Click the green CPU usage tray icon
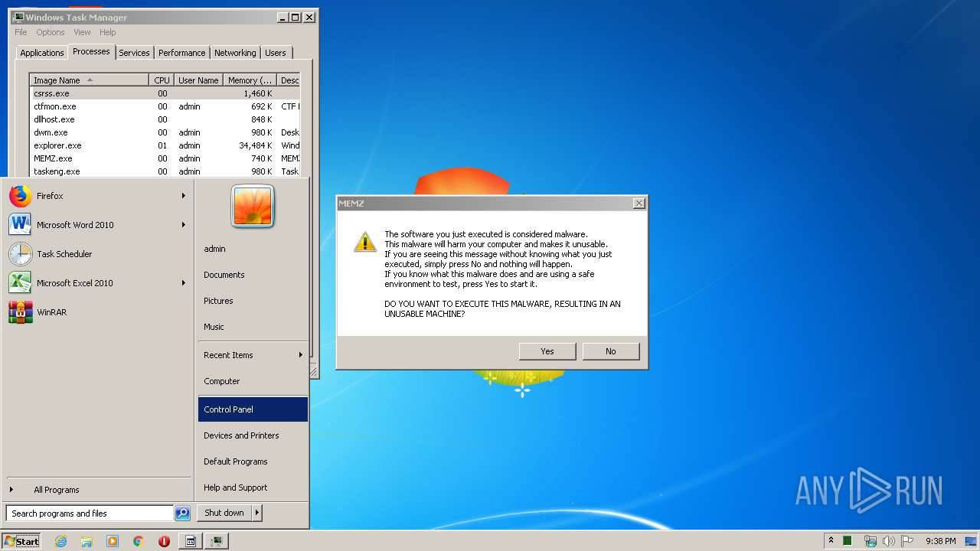The height and width of the screenshot is (551, 980). pyautogui.click(x=848, y=541)
